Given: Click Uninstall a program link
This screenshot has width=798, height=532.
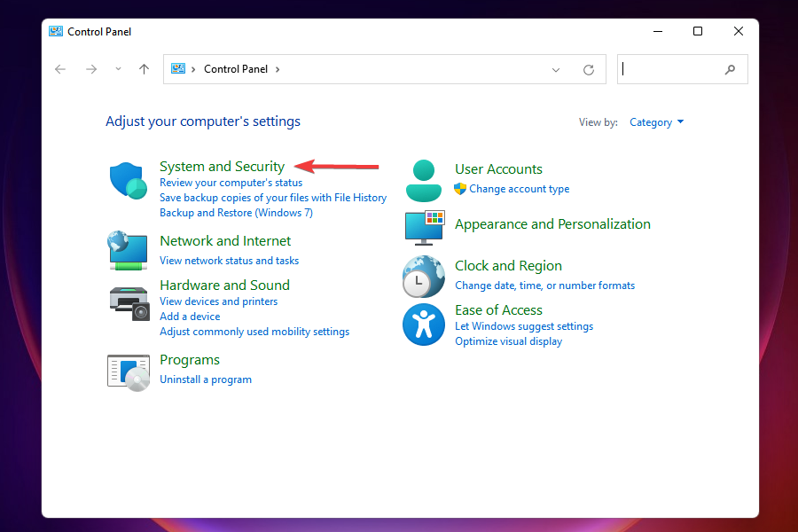Looking at the screenshot, I should point(206,379).
